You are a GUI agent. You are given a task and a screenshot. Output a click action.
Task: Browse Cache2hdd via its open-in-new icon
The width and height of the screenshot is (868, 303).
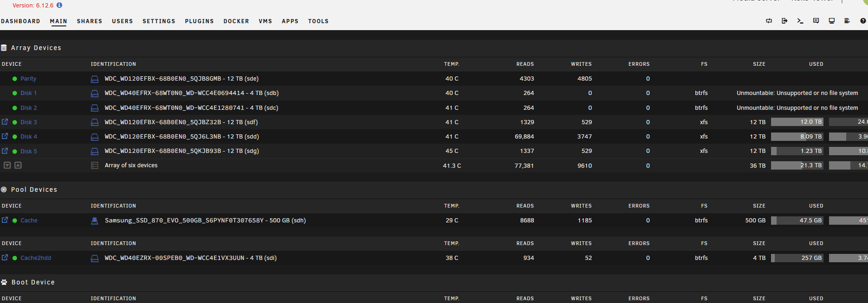[x=5, y=258]
